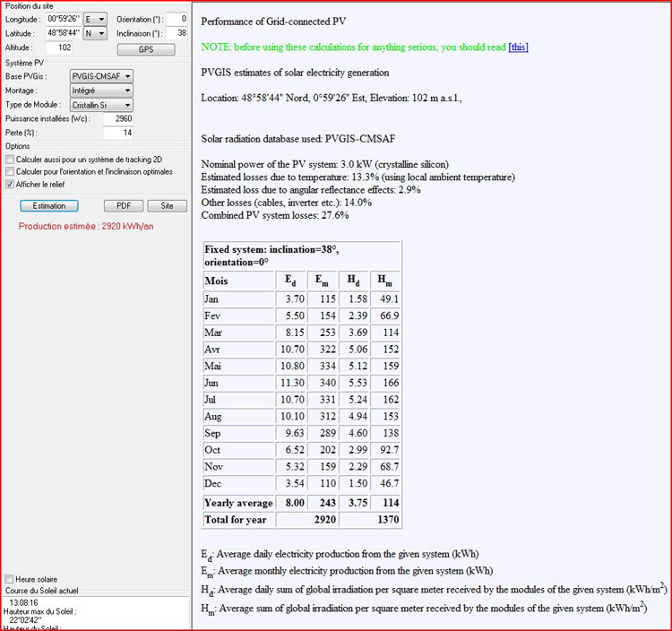Click the GPS button
Screen dimensions: 672x631
pyautogui.click(x=145, y=49)
